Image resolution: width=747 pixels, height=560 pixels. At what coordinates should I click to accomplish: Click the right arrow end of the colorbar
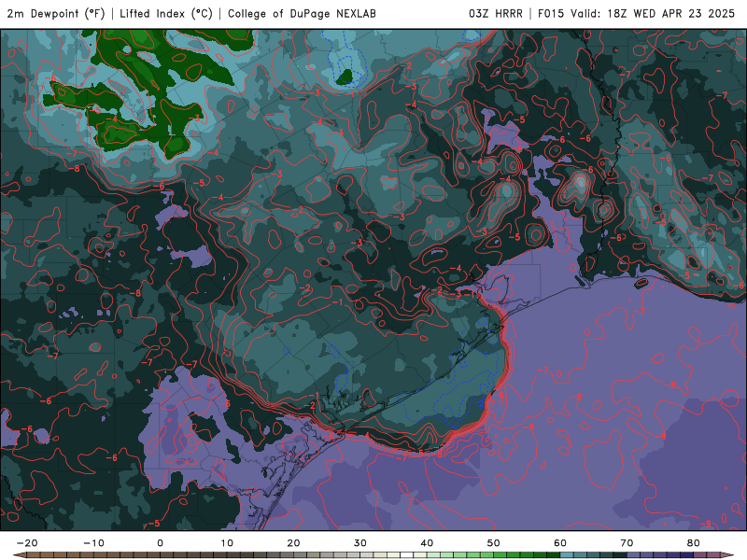(727, 555)
